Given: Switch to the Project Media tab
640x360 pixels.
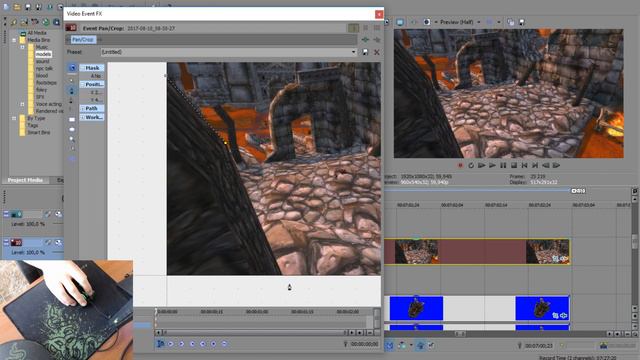Looking at the screenshot, I should (x=25, y=180).
